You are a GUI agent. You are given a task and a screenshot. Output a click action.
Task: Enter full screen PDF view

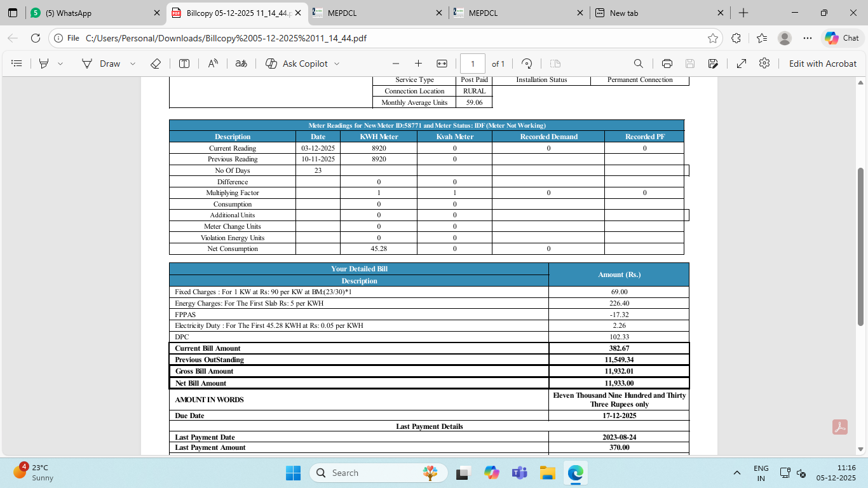click(741, 64)
